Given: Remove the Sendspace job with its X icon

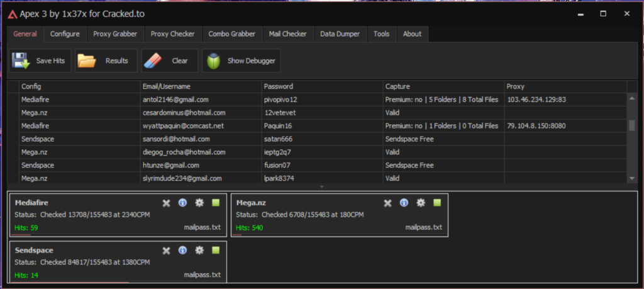Looking at the screenshot, I should (x=166, y=251).
